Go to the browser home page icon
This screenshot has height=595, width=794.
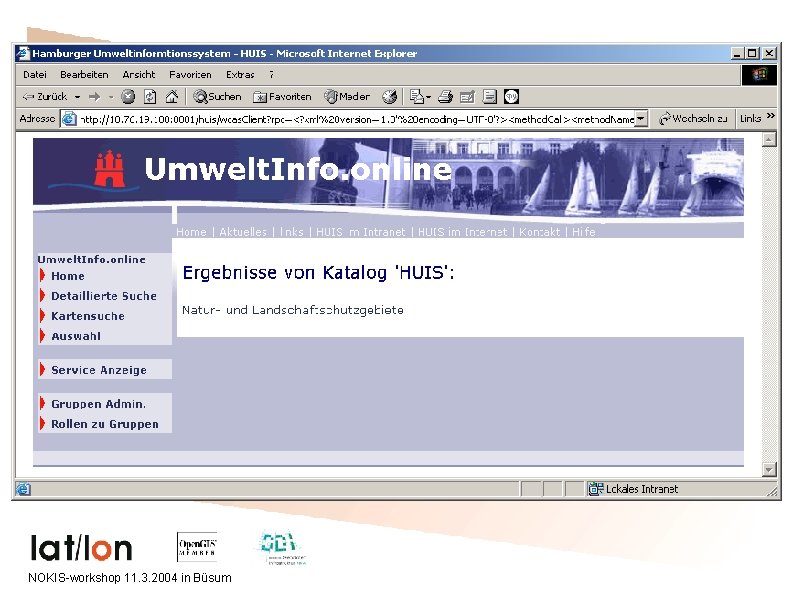[172, 96]
